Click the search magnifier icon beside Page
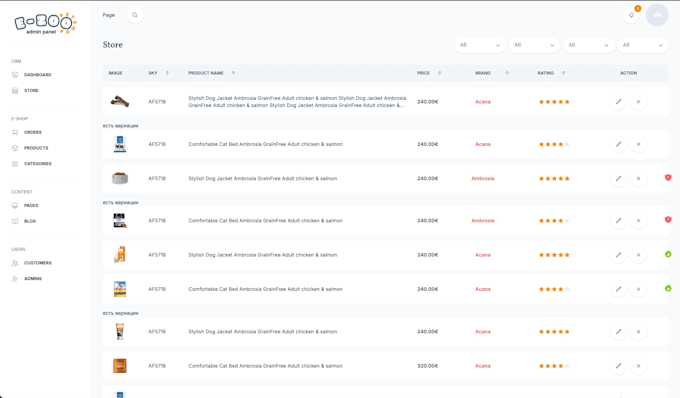Screen dimensions: 680x398 tap(135, 15)
